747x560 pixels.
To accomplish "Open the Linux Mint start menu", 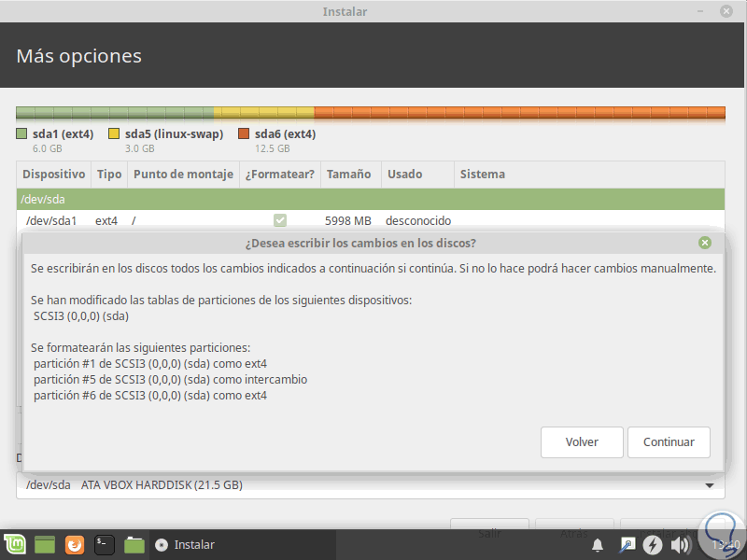I will click(x=15, y=544).
